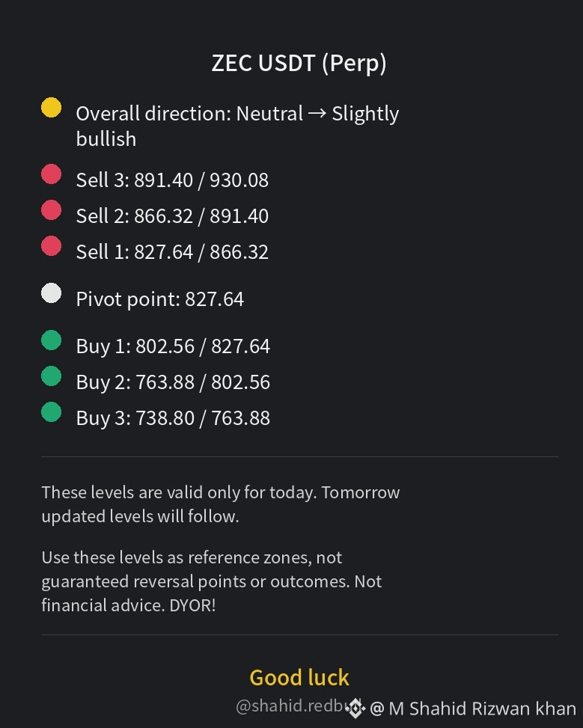Click the red circle beside Sell 2
Screen dimensions: 583x728
point(51,209)
